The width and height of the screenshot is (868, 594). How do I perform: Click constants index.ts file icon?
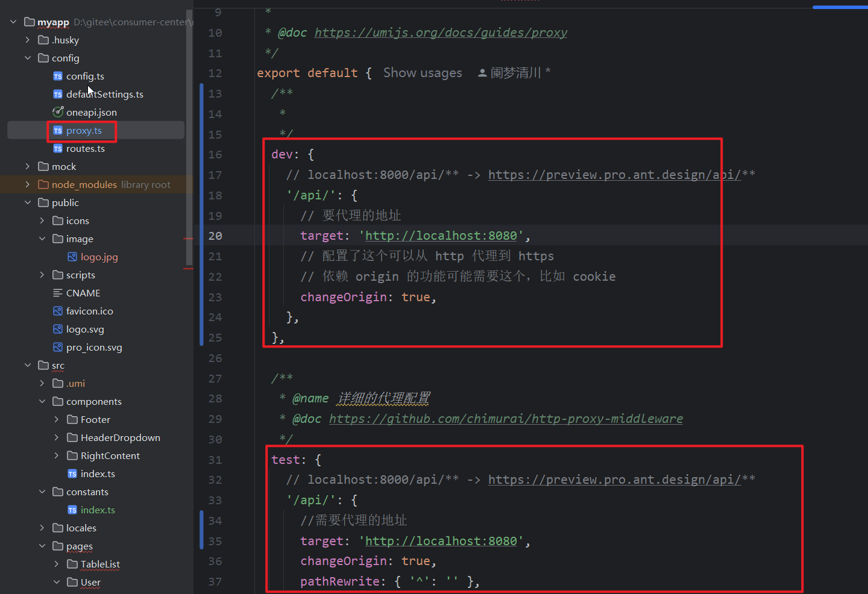tap(72, 510)
